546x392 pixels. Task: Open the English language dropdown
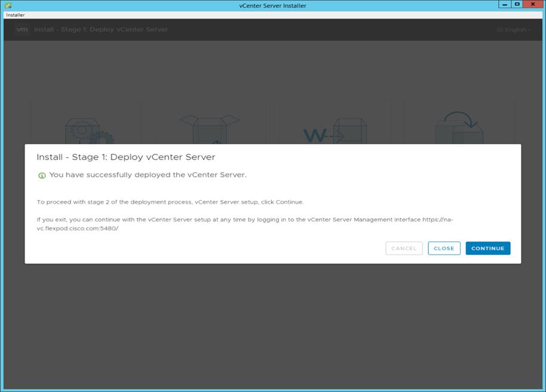click(513, 29)
